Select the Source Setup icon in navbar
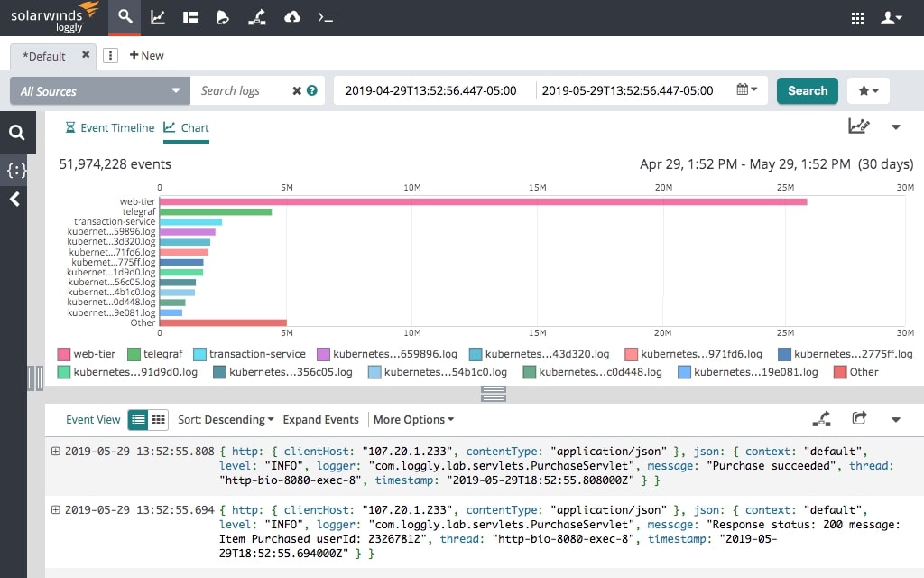 [x=257, y=17]
